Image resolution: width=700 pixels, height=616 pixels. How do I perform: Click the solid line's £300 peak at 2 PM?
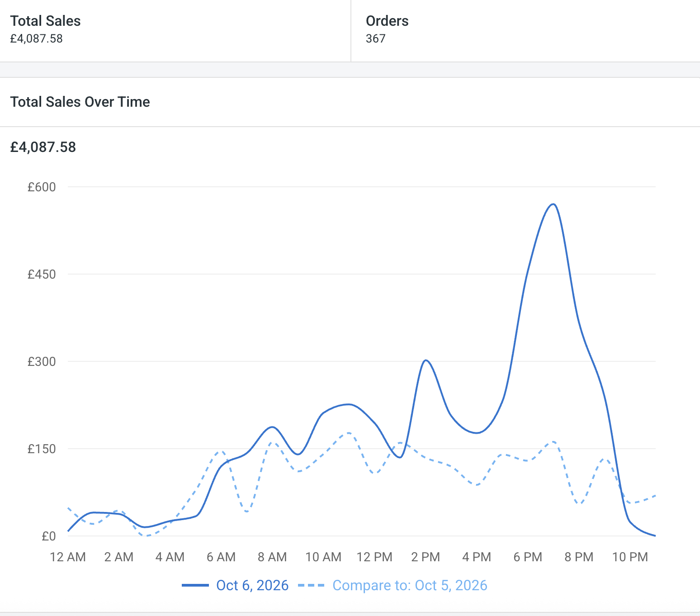(x=426, y=360)
